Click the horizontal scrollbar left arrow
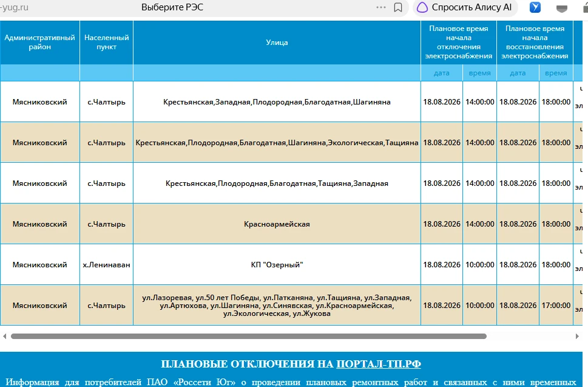588x387 pixels. [x=4, y=337]
